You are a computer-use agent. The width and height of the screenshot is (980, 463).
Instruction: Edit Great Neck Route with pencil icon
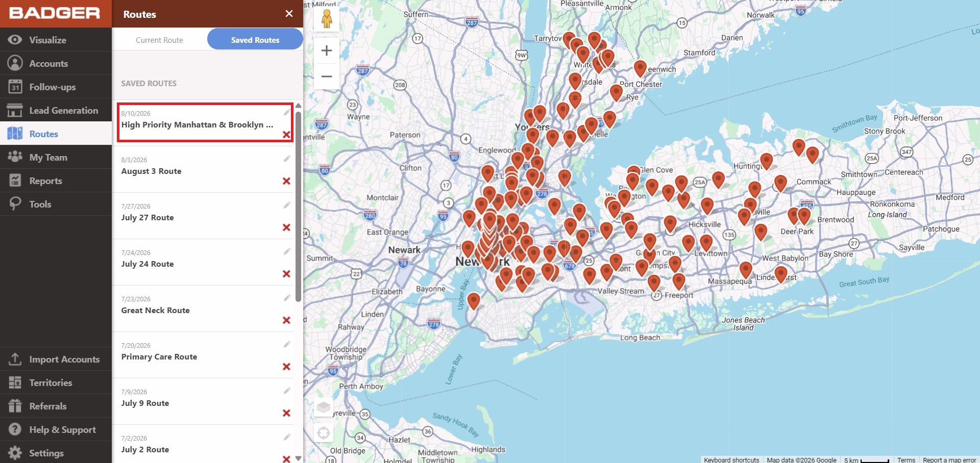287,298
